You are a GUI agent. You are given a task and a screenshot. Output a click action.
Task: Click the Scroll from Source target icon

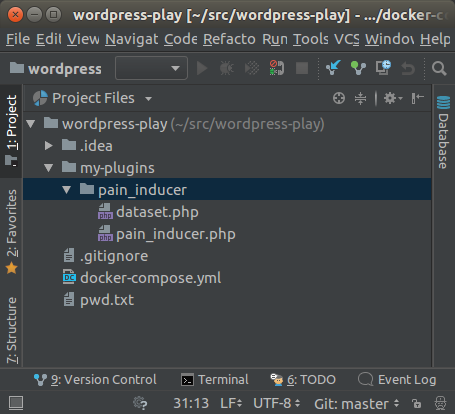coord(339,98)
